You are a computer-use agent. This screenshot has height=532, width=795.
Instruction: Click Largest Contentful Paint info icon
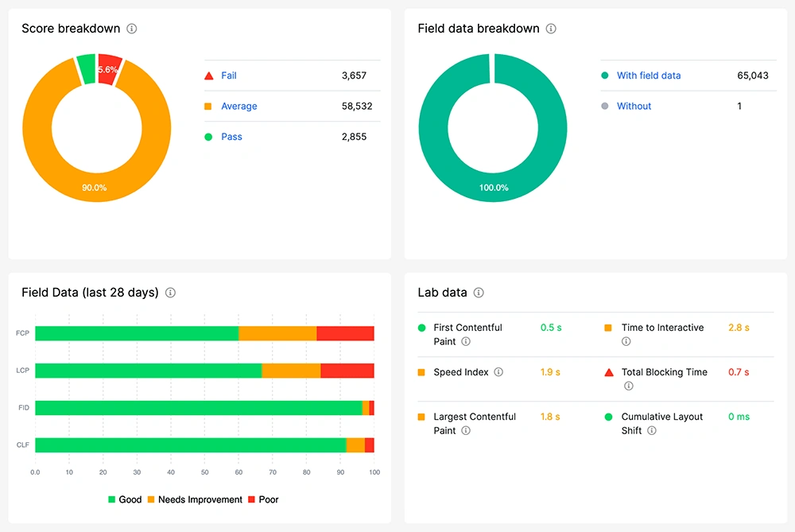pos(466,431)
